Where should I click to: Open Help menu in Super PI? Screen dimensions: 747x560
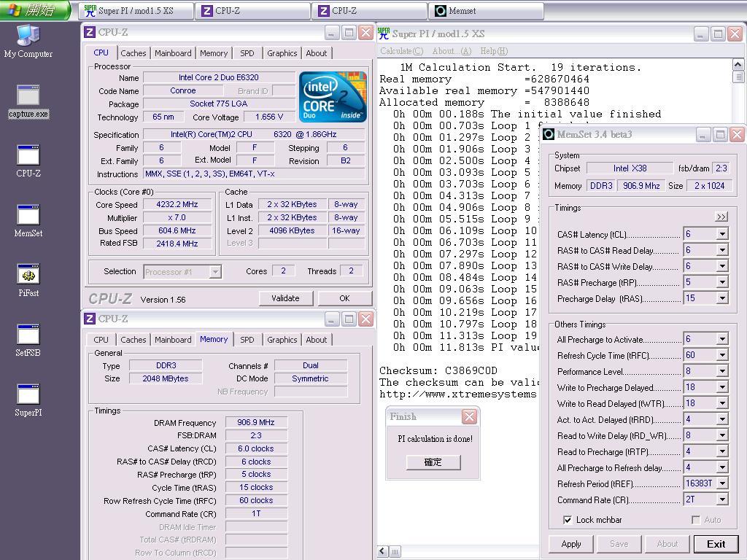(494, 51)
